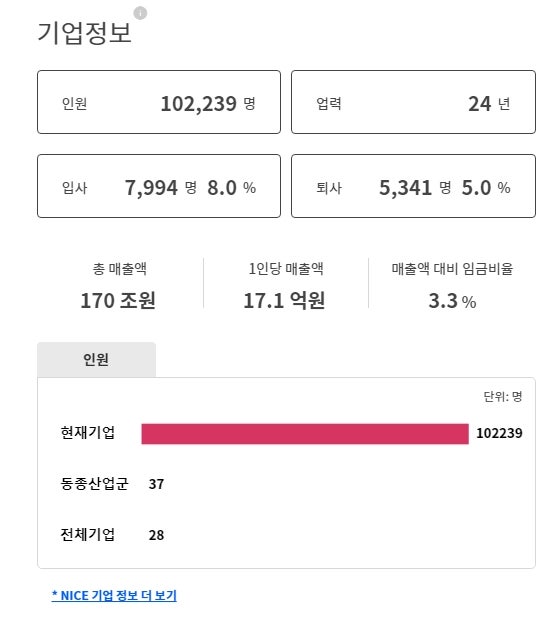Click the 매출액 대비 임금비율 3.3% figure
Viewport: 552px width, 639px height.
(452, 302)
